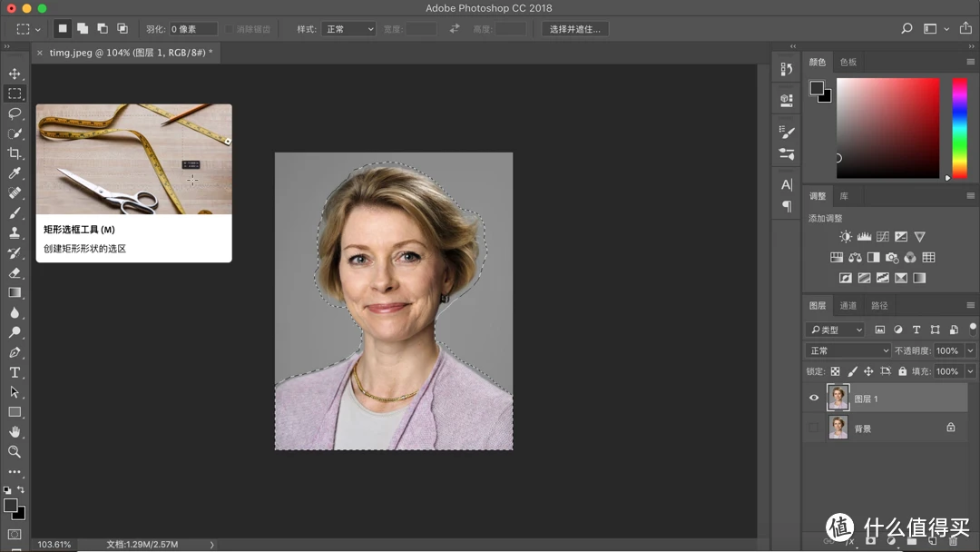980x552 pixels.
Task: Select the Move tool
Action: pos(15,74)
